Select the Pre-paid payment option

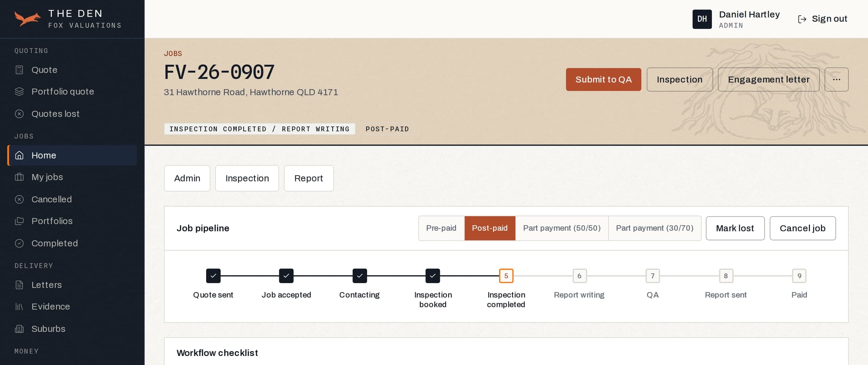coord(441,228)
